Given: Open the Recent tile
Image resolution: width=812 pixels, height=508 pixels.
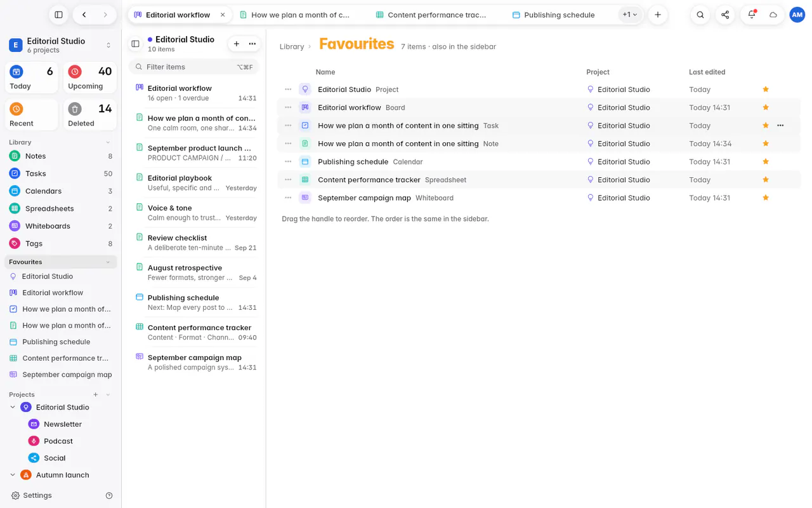Looking at the screenshot, I should pos(32,115).
